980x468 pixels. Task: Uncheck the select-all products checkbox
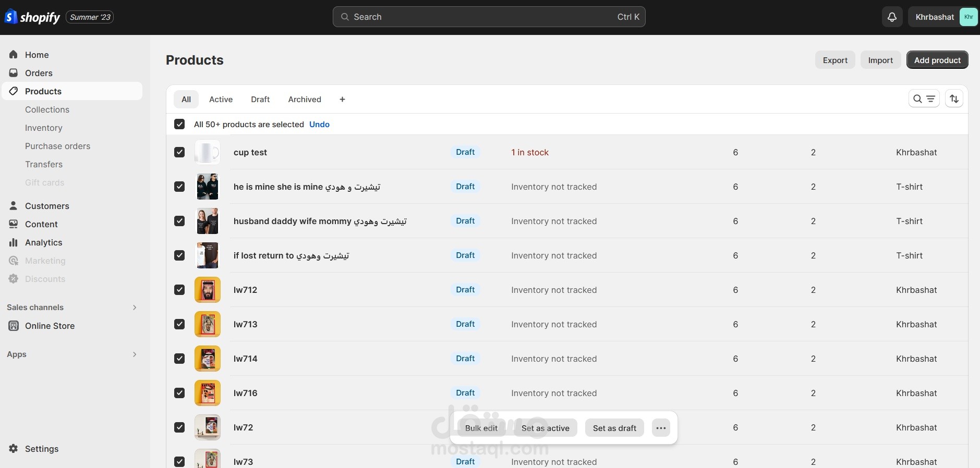(x=179, y=124)
